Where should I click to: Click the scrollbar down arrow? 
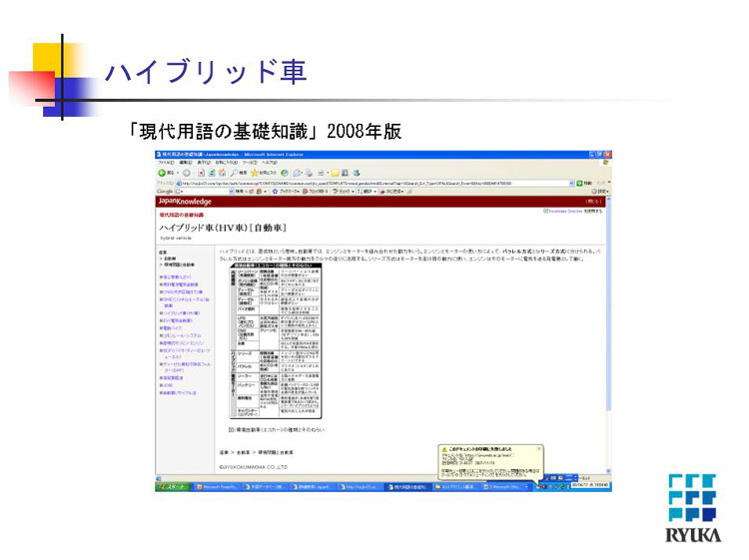(x=608, y=471)
